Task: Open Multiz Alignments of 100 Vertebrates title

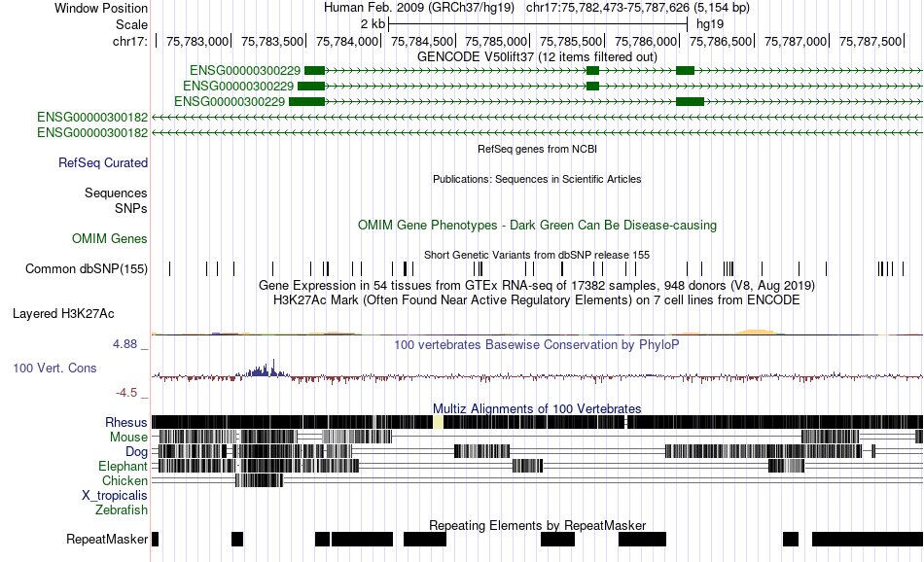Action: pos(537,408)
